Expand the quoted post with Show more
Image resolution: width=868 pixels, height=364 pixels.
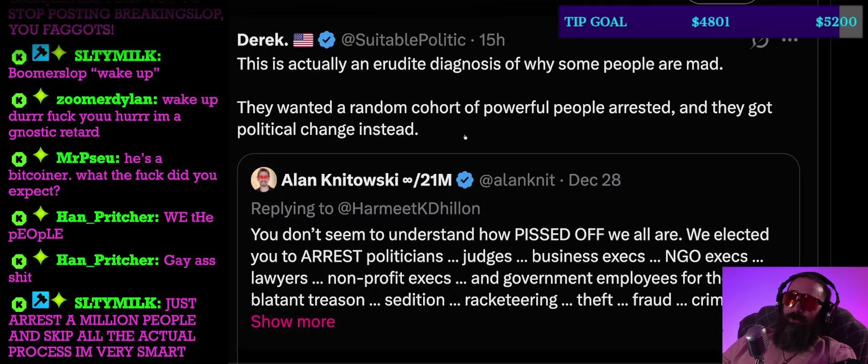point(293,322)
